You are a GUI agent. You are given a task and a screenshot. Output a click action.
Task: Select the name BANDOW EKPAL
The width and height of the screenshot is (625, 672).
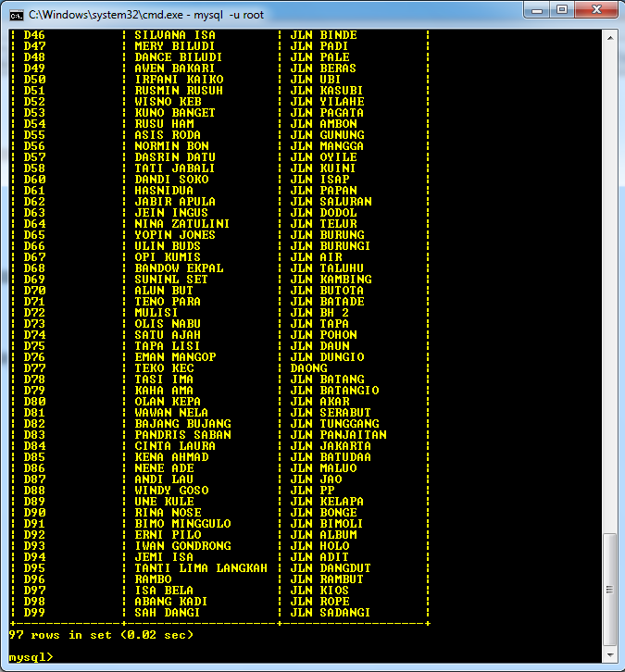[179, 269]
